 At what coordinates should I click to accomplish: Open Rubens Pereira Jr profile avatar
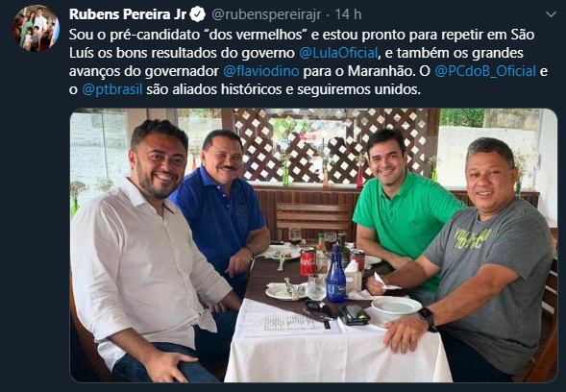(37, 28)
